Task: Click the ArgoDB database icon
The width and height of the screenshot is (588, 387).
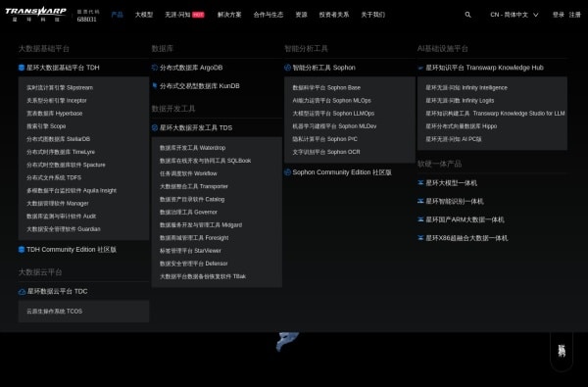Action: click(x=155, y=68)
